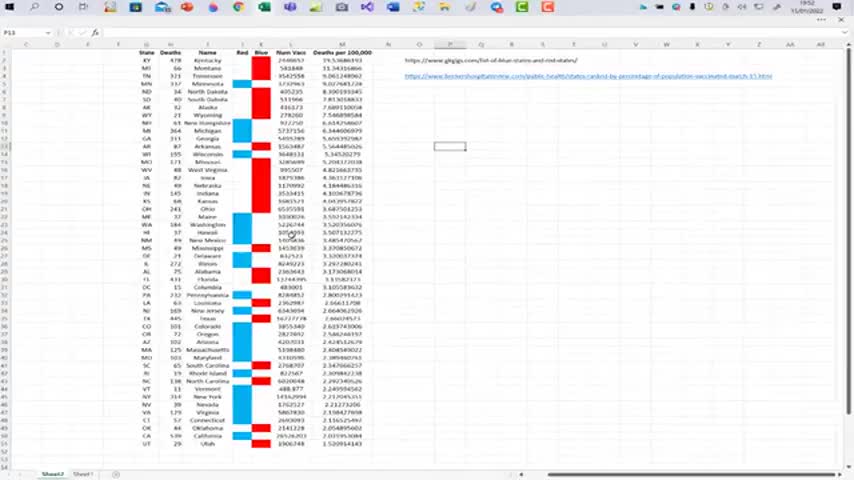Click the Name Box cell reference field

pos(23,33)
